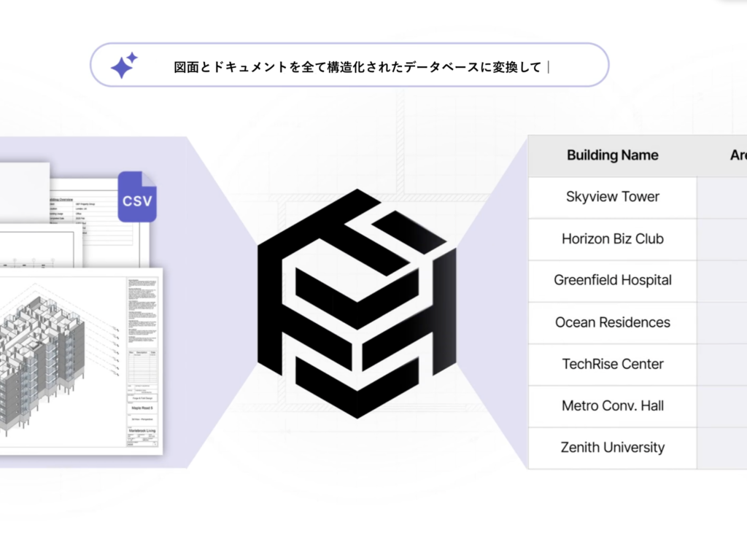The image size is (747, 560).
Task: Pick Metro Conv. Hall from the table
Action: tap(612, 406)
